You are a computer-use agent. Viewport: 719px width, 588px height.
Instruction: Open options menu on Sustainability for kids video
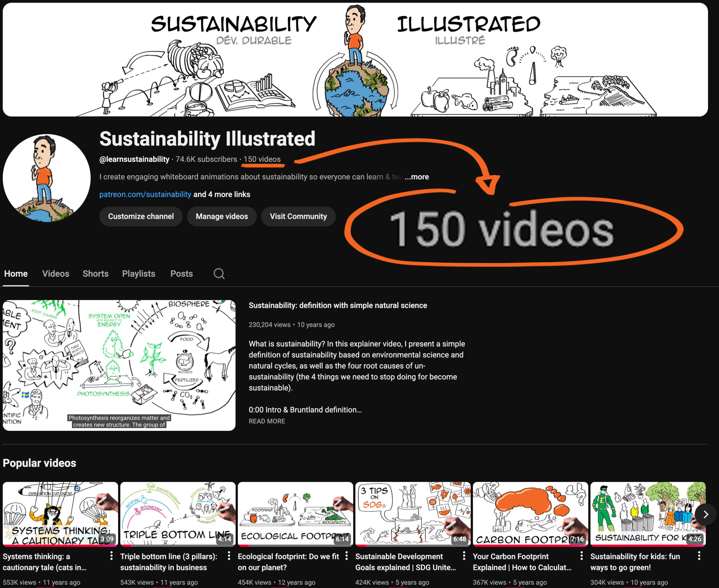point(699,556)
